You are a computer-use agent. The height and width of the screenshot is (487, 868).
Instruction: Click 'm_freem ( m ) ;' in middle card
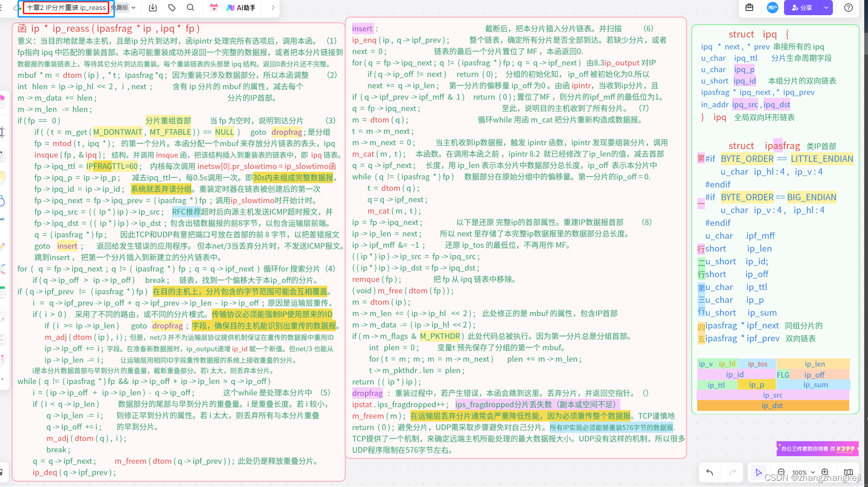tap(379, 416)
